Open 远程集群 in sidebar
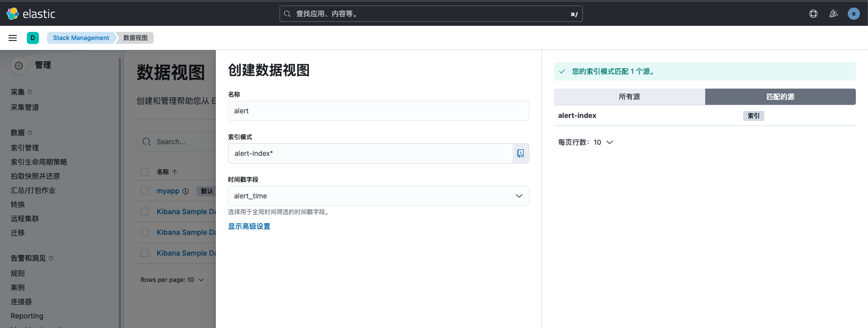This screenshot has width=868, height=328. click(25, 219)
